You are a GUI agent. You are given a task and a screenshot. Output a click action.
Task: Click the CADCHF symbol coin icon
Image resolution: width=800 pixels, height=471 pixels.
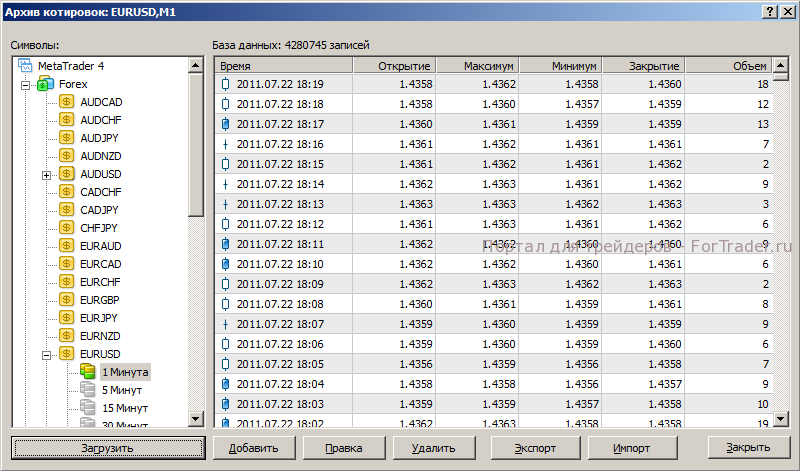click(x=66, y=191)
